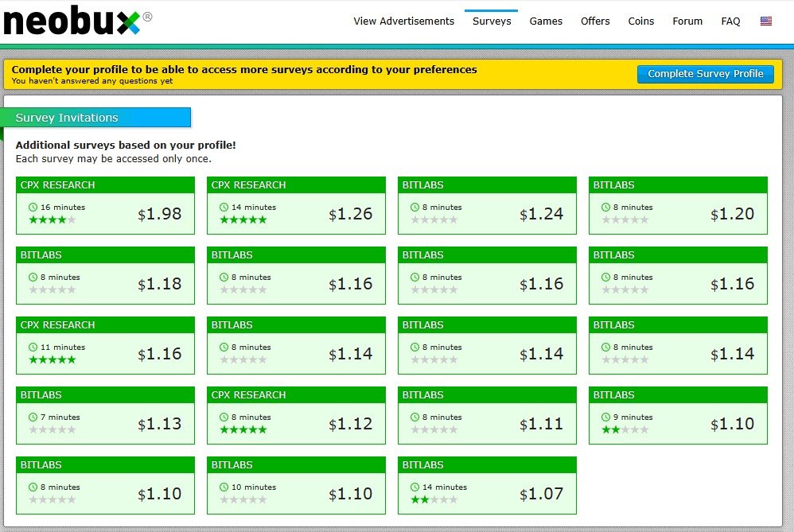Select the Offers tab
Screen dimensions: 794x532
(595, 21)
